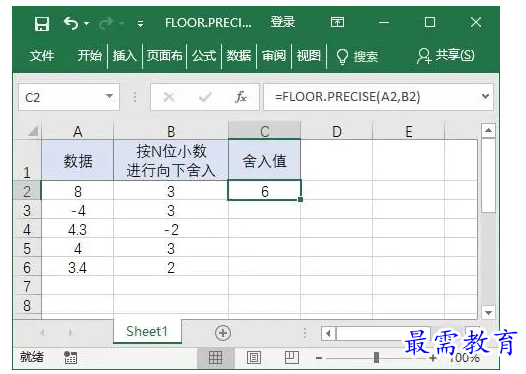Open Customize Quick Access Toolbar dropdown
526x374 pixels.
pos(140,24)
